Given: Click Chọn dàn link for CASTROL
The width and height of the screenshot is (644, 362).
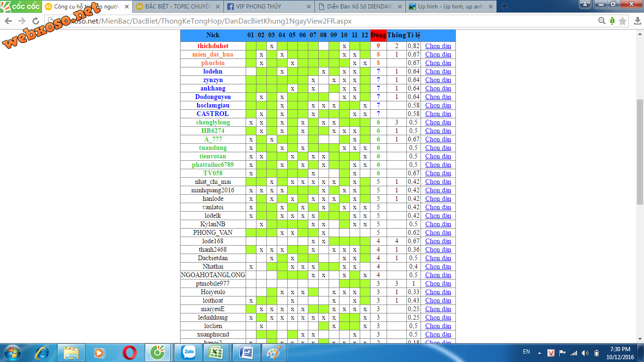Looking at the screenshot, I should click(438, 114).
